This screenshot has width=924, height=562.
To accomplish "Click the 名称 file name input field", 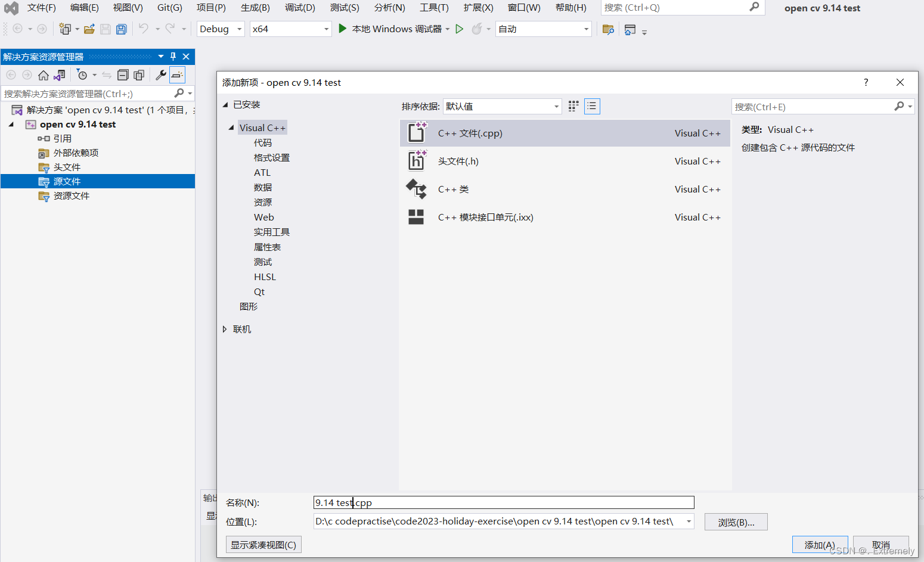I will [x=504, y=502].
